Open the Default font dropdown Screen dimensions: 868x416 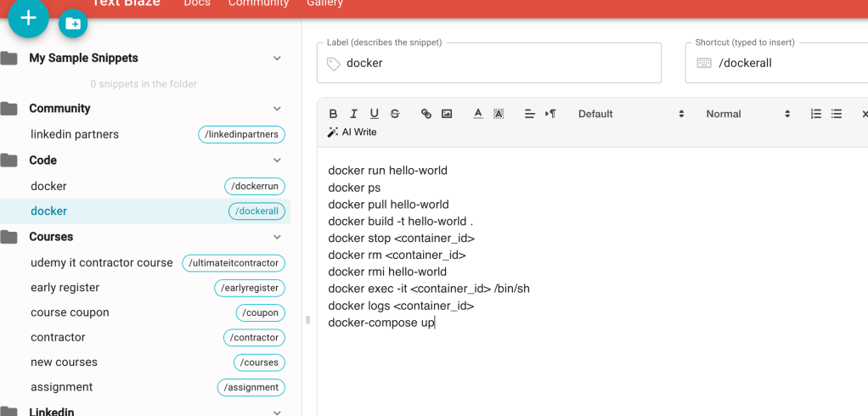tap(630, 114)
